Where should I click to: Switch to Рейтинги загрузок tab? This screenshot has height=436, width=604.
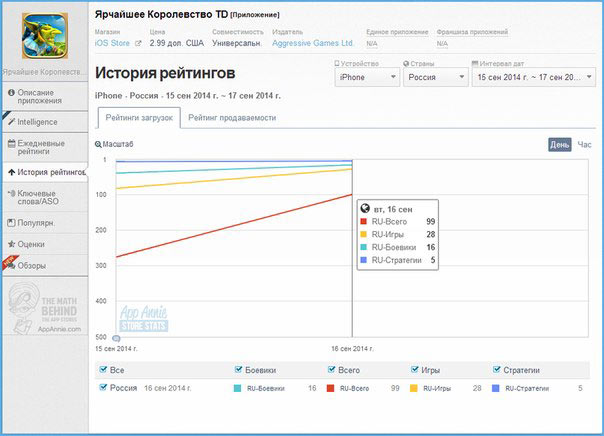(x=139, y=118)
